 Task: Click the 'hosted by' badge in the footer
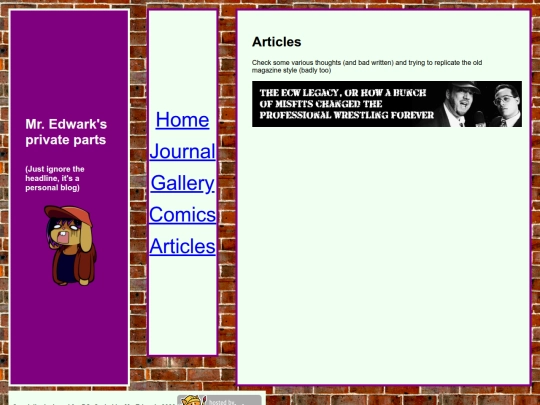(x=219, y=400)
